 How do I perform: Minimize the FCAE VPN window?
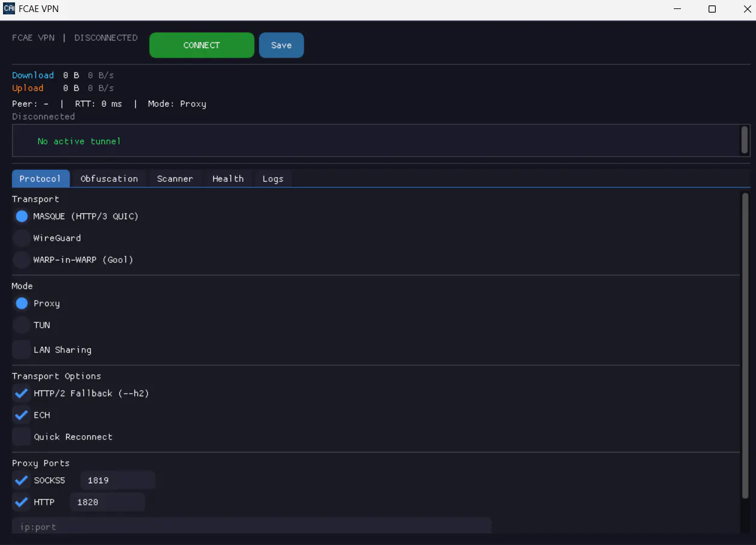click(x=677, y=9)
